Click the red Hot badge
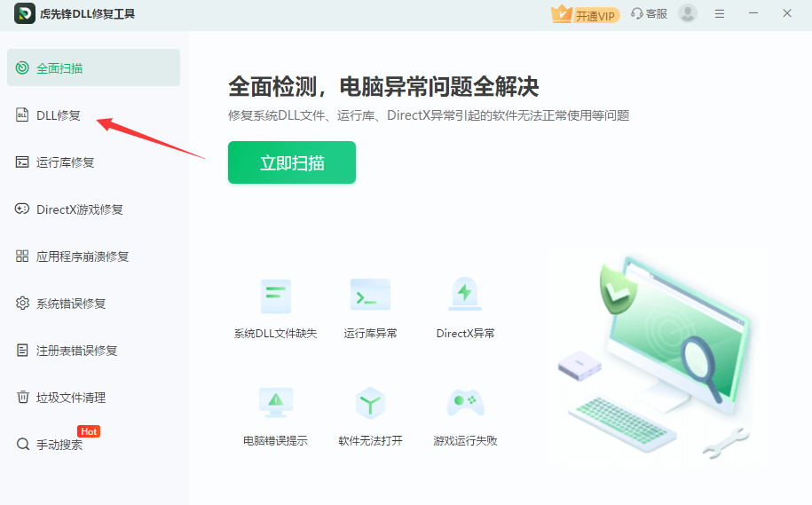The image size is (812, 505). click(89, 431)
